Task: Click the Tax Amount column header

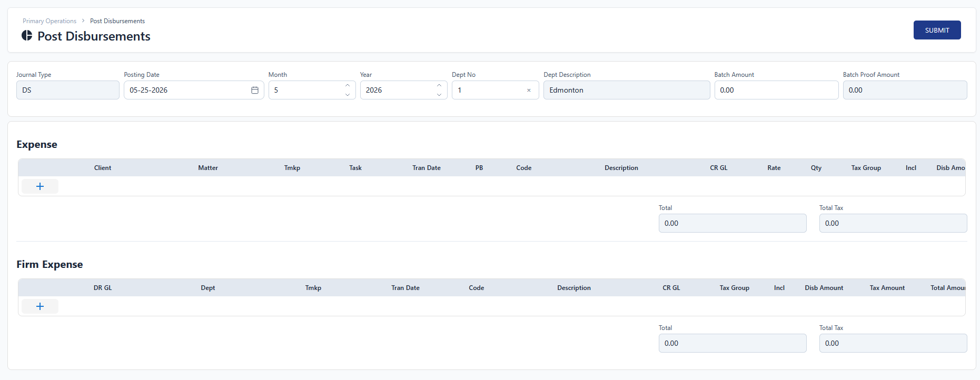Action: point(887,288)
